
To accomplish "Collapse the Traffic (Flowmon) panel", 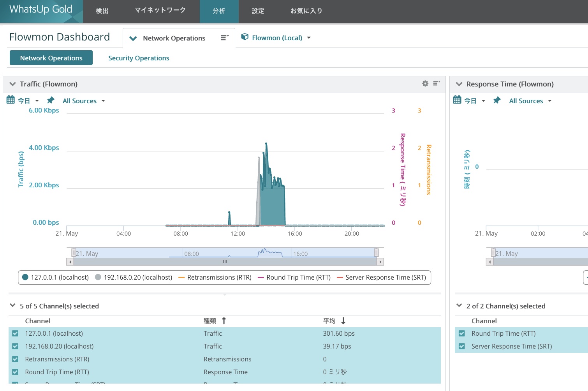I will click(x=12, y=84).
